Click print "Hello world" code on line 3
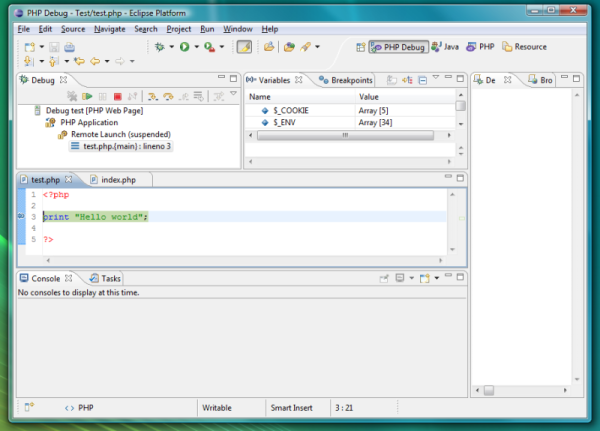 pos(95,217)
